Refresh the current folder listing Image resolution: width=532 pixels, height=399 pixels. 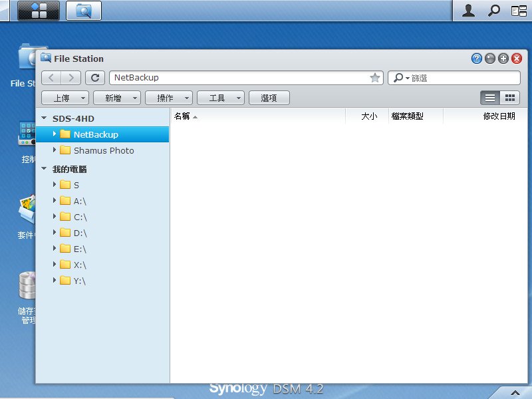click(95, 78)
